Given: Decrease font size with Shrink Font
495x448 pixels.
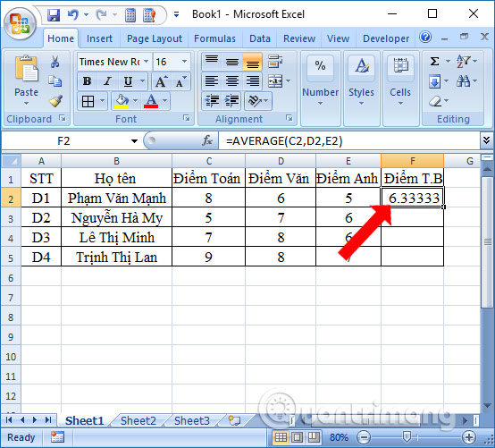Looking at the screenshot, I should (x=180, y=81).
